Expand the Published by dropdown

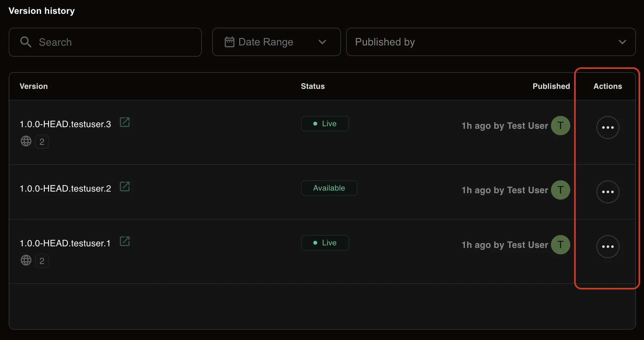[622, 42]
